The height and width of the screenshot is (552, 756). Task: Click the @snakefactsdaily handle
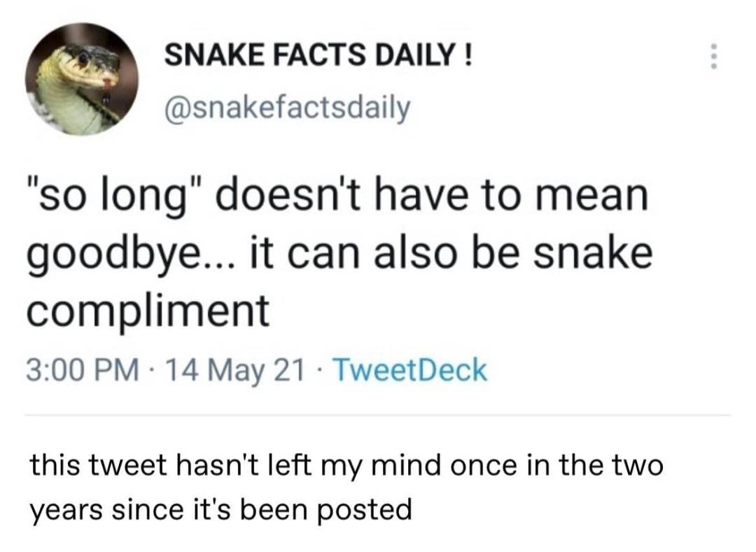pos(286,108)
